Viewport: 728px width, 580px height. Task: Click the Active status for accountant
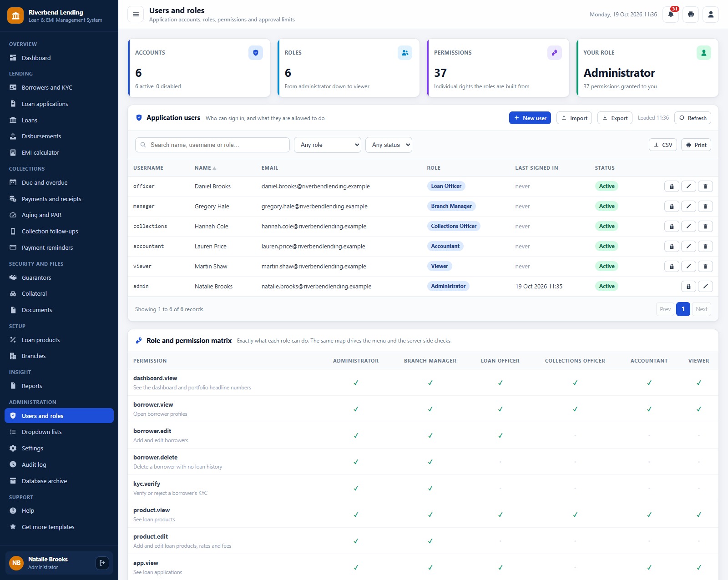(x=607, y=246)
